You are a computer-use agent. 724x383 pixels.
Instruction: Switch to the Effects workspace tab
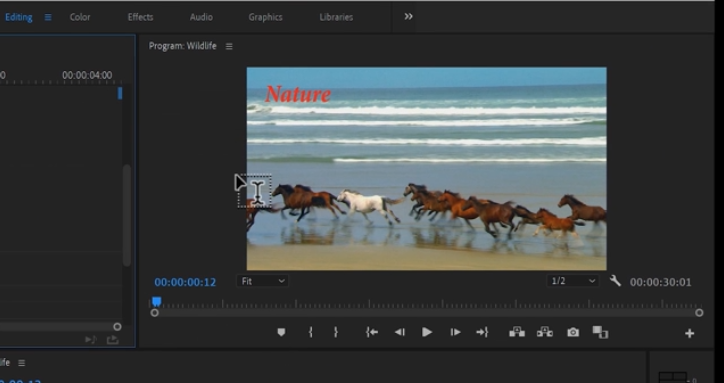(140, 17)
